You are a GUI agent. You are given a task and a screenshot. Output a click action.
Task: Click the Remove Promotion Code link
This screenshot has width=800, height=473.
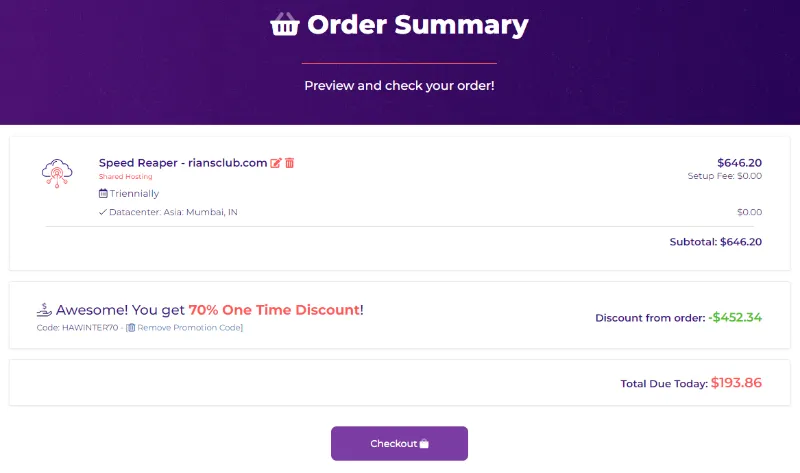pos(188,327)
